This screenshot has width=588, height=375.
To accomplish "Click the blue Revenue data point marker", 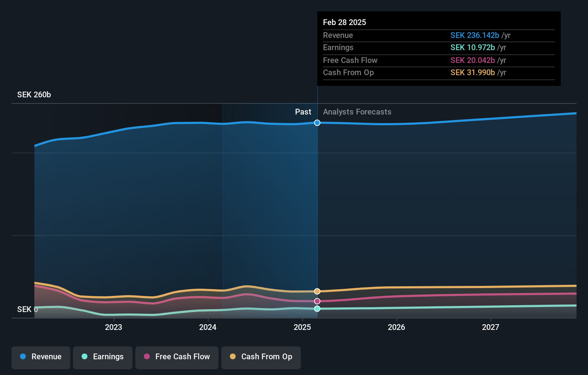I will (317, 123).
